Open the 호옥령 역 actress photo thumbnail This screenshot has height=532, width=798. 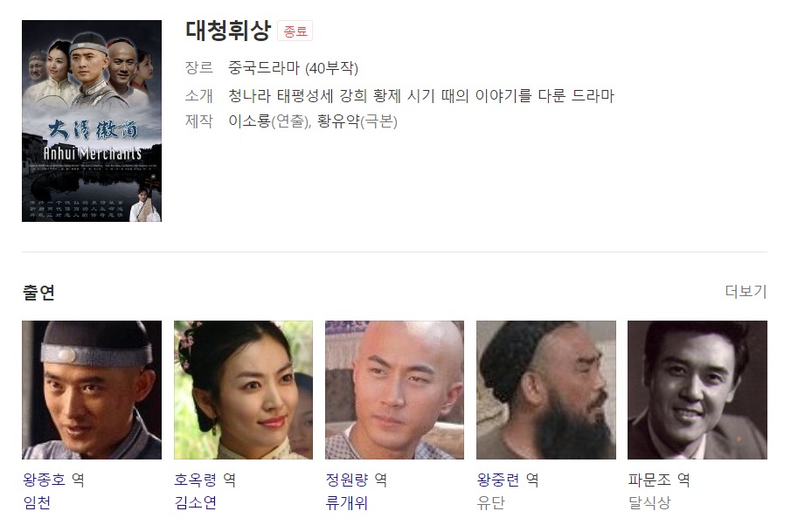[x=243, y=390]
